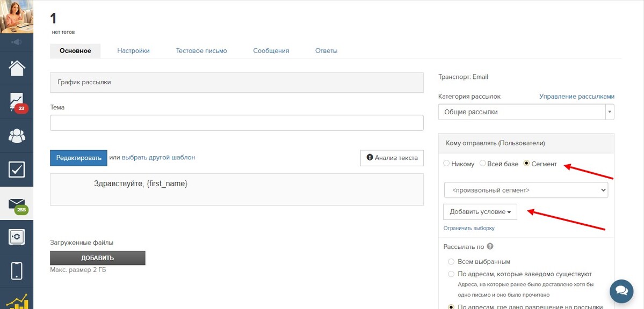Viewport: 644px width, 309px height.
Task: Switch to the Настройки tab
Action: pos(134,51)
